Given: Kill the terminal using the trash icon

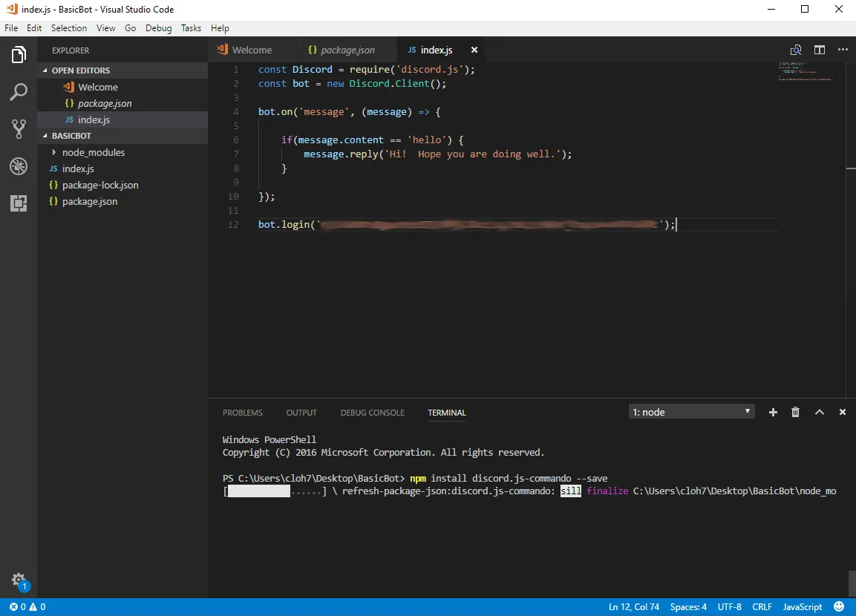Looking at the screenshot, I should 795,412.
